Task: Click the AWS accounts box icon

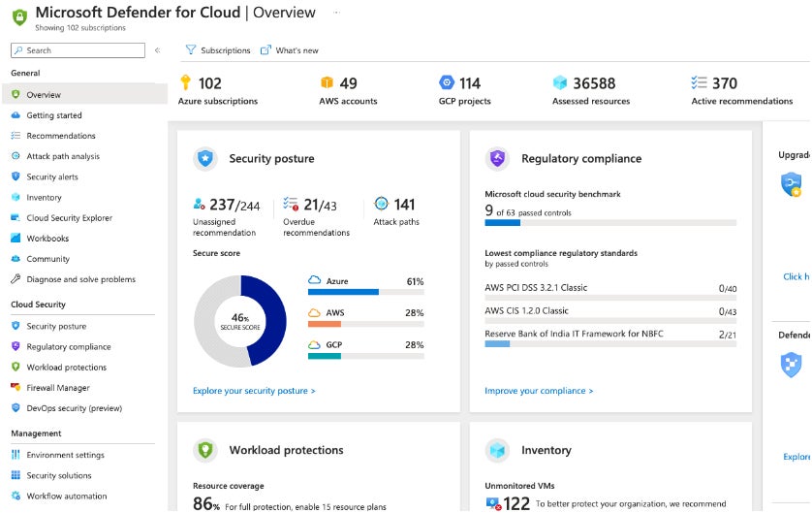Action: pyautogui.click(x=327, y=82)
